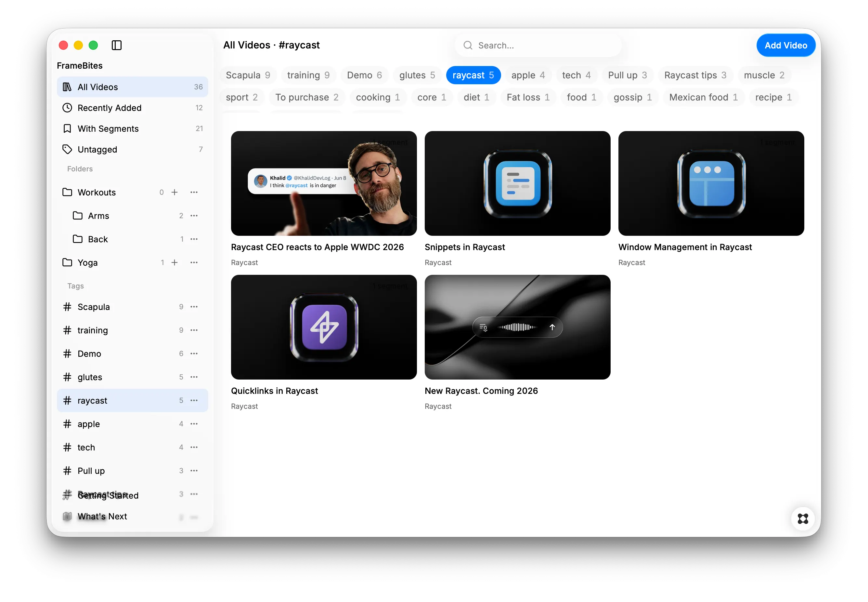
Task: Toggle the gossip filter chip
Action: tap(632, 97)
